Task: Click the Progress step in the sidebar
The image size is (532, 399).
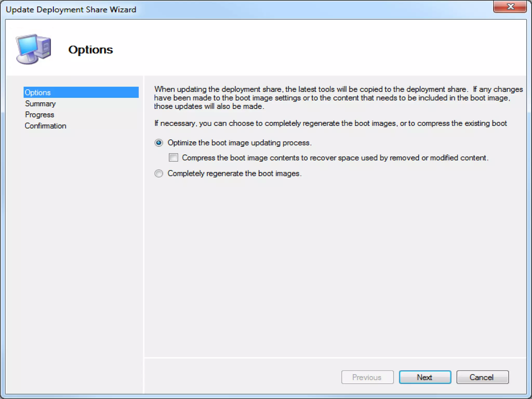Action: pos(39,115)
